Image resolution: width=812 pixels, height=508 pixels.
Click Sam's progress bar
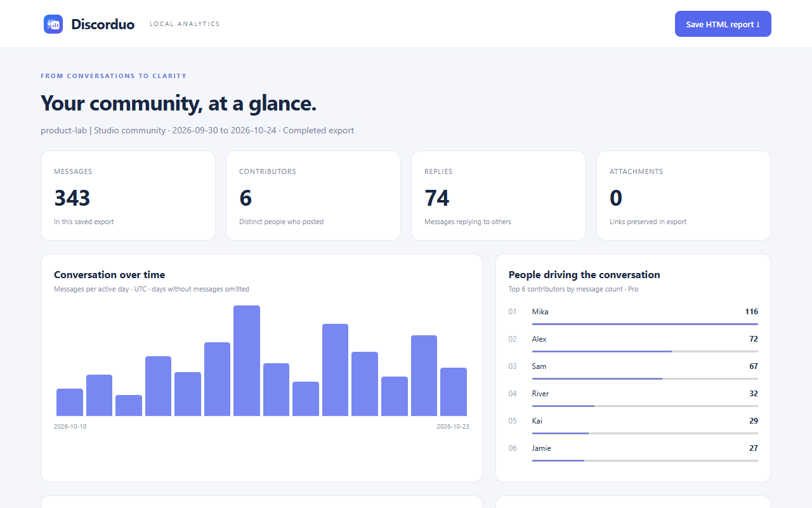pyautogui.click(x=645, y=378)
